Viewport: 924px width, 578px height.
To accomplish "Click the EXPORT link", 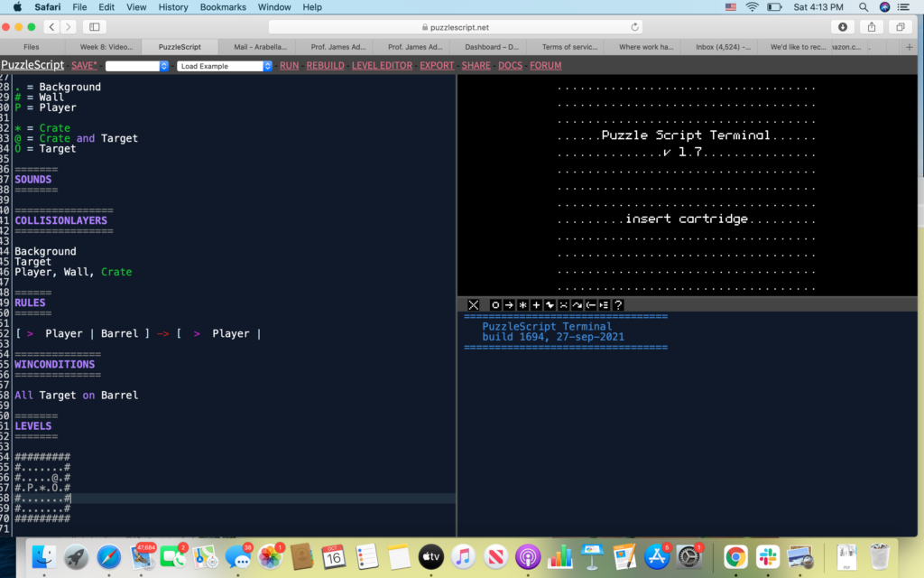I will (x=438, y=66).
